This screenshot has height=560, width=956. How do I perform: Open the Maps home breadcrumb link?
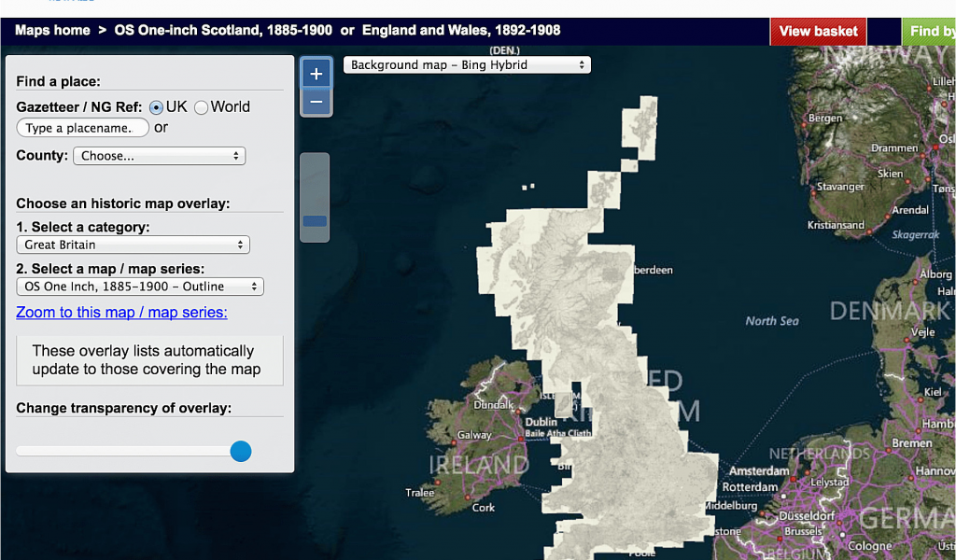[52, 31]
